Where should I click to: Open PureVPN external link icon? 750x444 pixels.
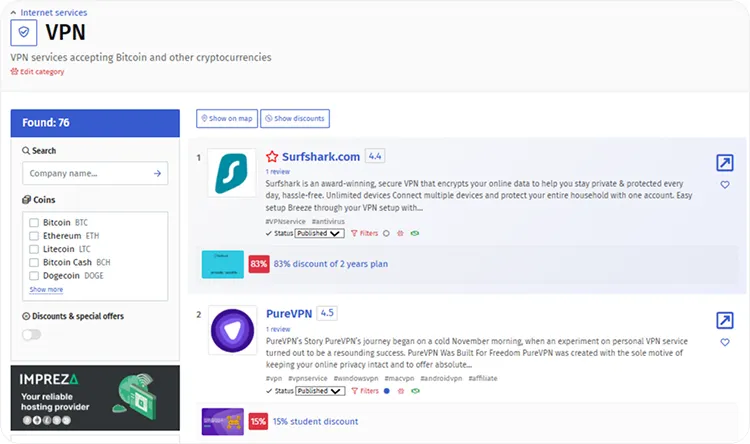pos(725,320)
